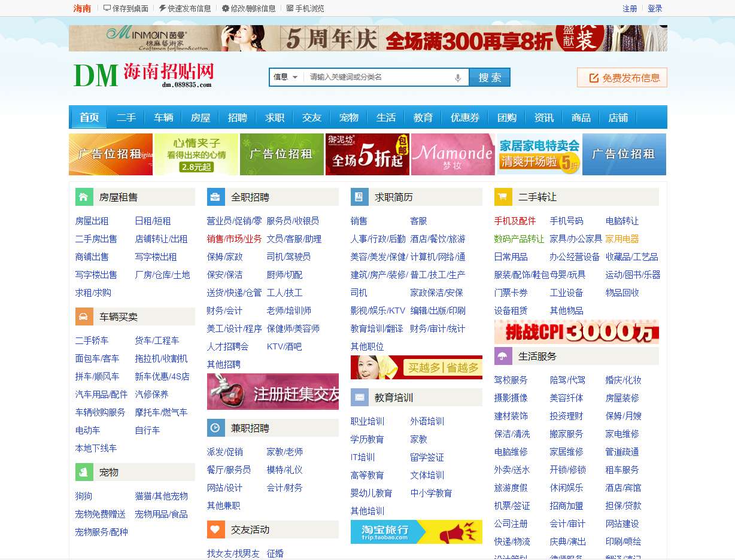Open the 房屋出租 category link

point(92,221)
